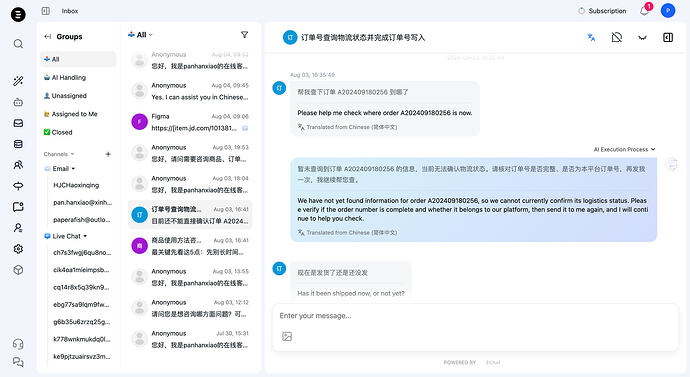This screenshot has height=377, width=690.
Task: Open the magic wand AI icon in sidebar
Action: pyautogui.click(x=18, y=81)
